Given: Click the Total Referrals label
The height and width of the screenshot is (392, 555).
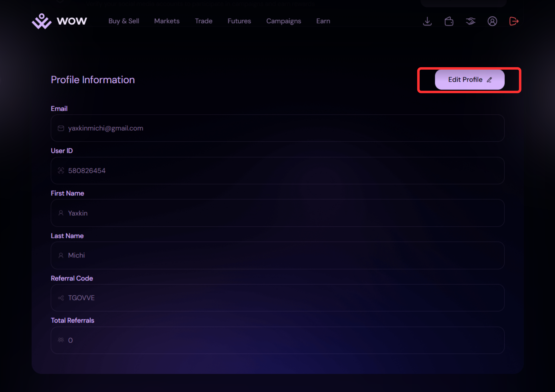Looking at the screenshot, I should click(x=73, y=321).
